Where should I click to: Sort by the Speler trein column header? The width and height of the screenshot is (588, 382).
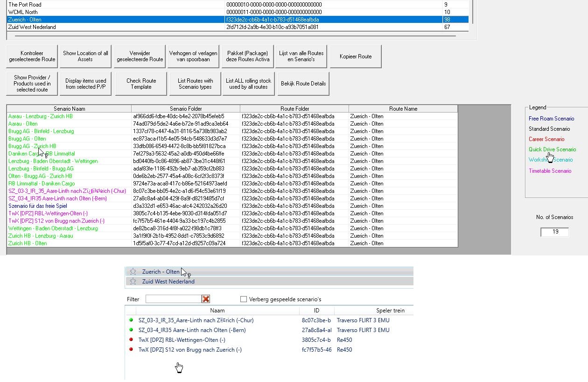pos(390,310)
